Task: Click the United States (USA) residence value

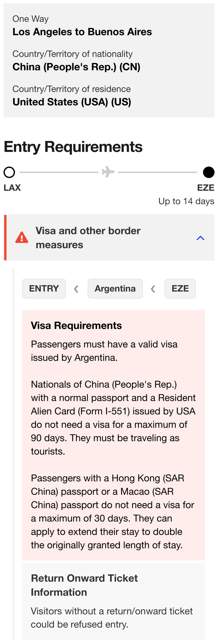Action: (72, 102)
